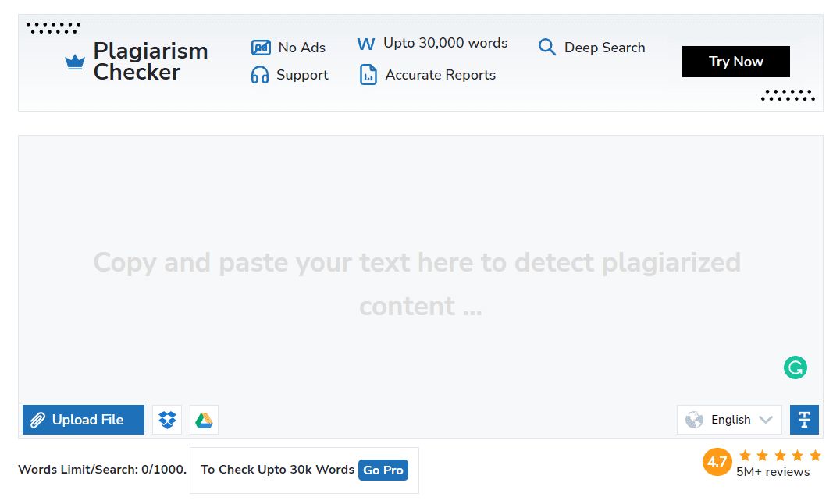Click the globe icon beside English
Image resolution: width=840 pixels, height=504 pixels.
694,420
